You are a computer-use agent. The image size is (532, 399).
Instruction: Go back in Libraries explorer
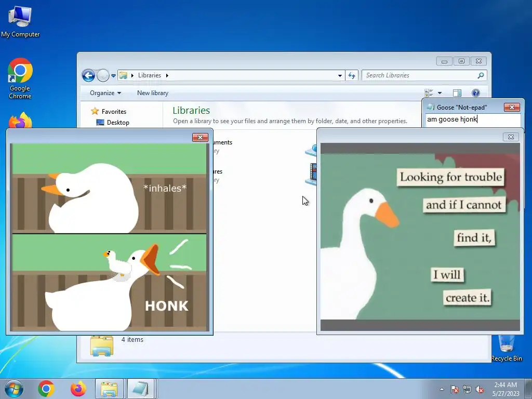point(88,75)
